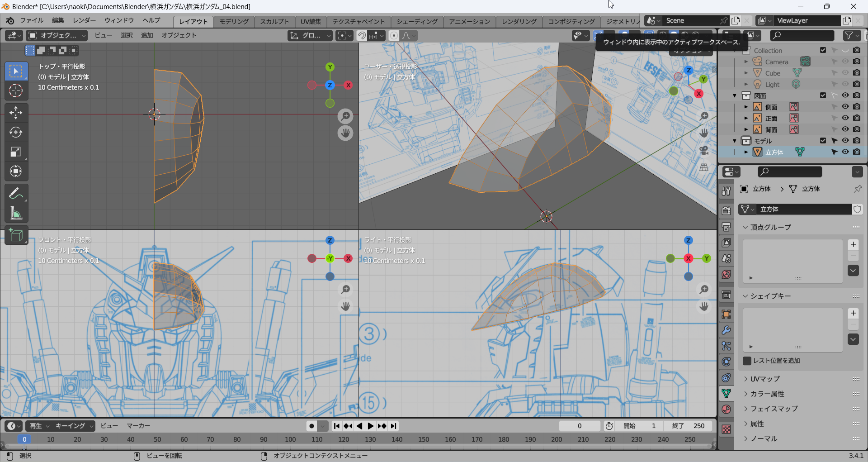The height and width of the screenshot is (462, 868).
Task: Add a new vertex group with plus button
Action: (853, 244)
